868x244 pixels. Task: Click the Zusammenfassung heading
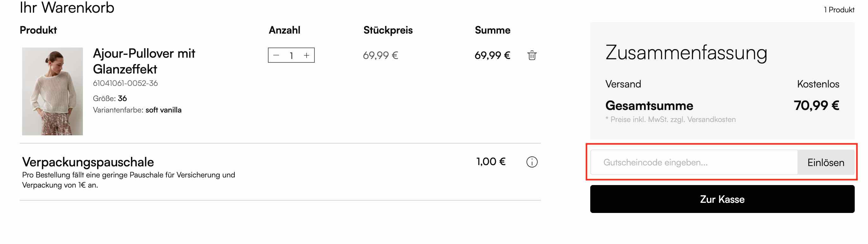pyautogui.click(x=686, y=53)
